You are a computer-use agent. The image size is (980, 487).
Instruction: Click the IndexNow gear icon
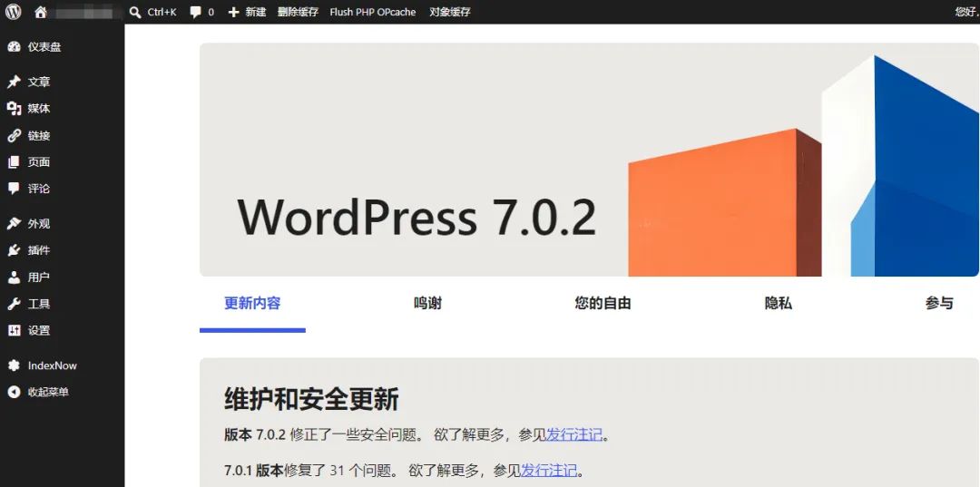pos(14,365)
